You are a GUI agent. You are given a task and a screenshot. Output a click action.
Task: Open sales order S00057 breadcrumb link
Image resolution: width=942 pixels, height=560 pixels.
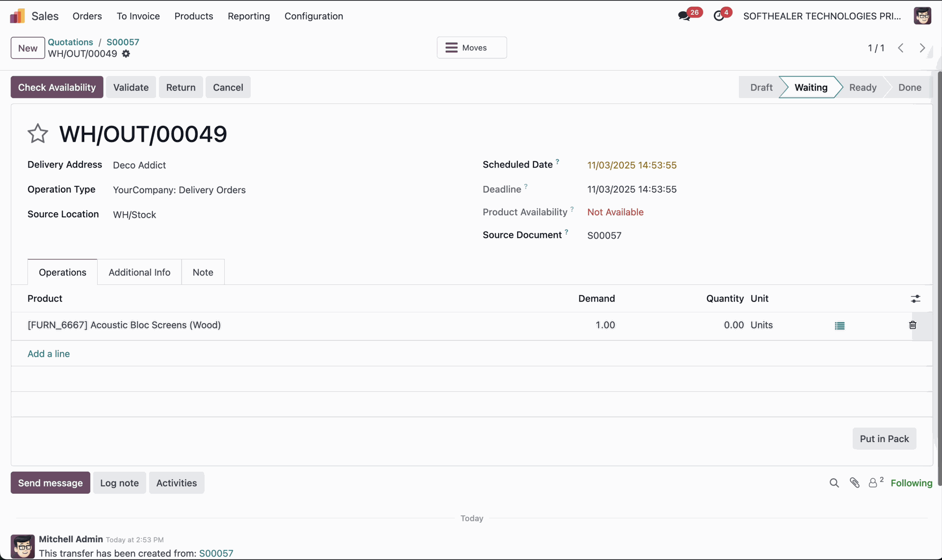[x=123, y=42]
